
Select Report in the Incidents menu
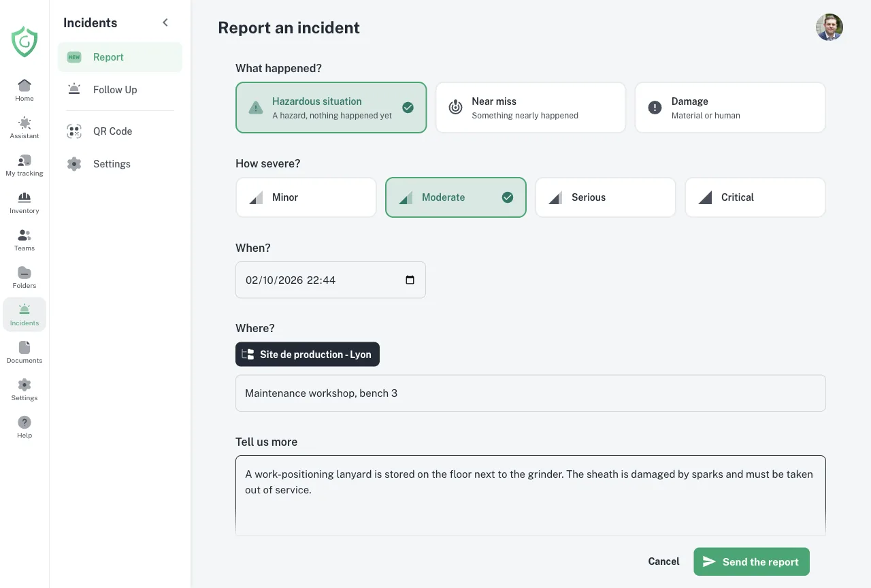(x=120, y=57)
